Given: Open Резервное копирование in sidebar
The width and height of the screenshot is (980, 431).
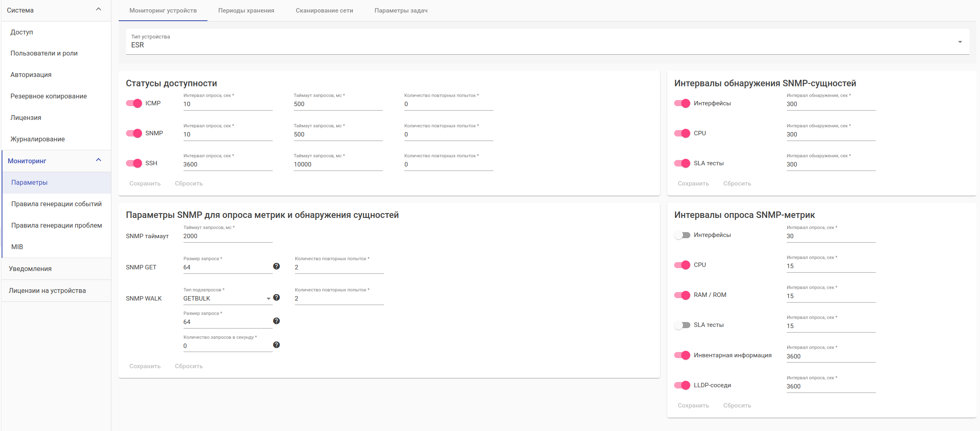Looking at the screenshot, I should pyautogui.click(x=49, y=96).
